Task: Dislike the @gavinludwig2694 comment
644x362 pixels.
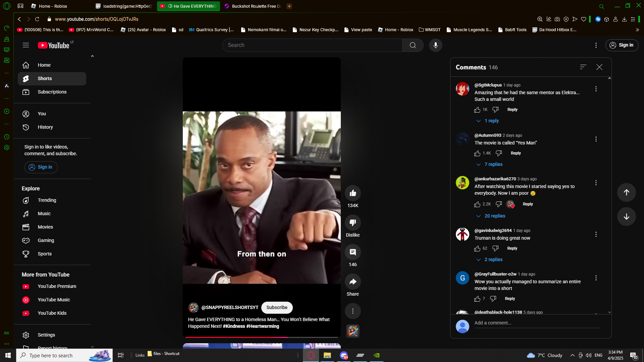Action: (x=495, y=248)
